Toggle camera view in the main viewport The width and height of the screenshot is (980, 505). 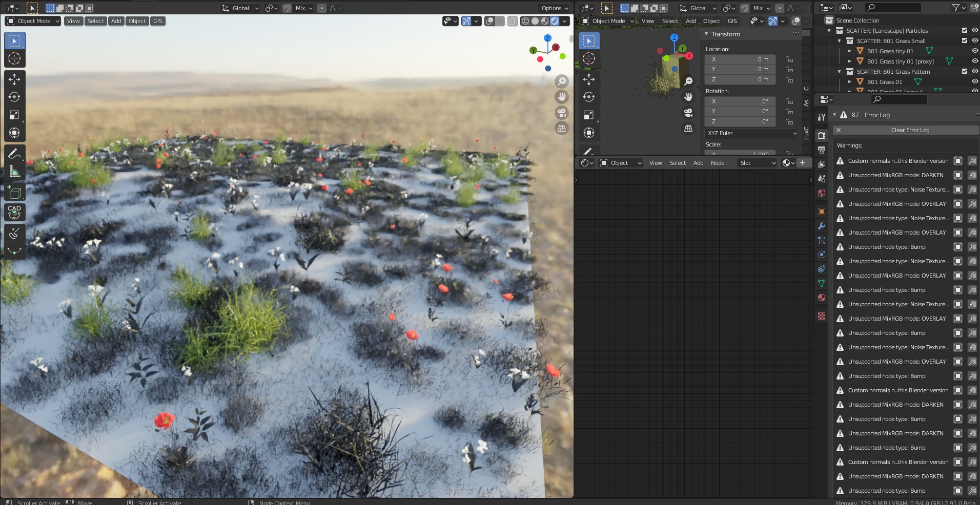click(x=562, y=113)
